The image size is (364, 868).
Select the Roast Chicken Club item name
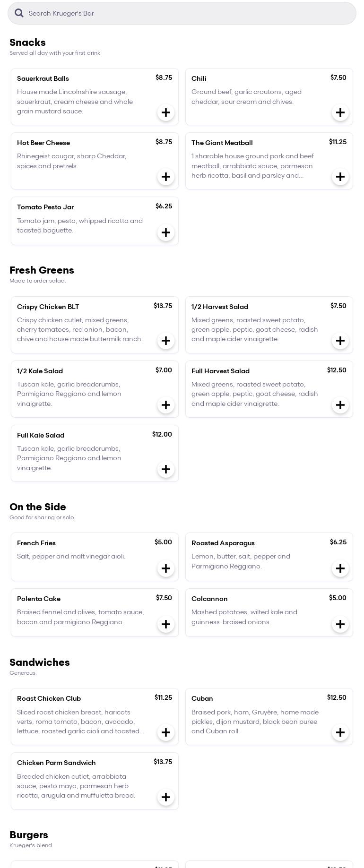(x=49, y=698)
